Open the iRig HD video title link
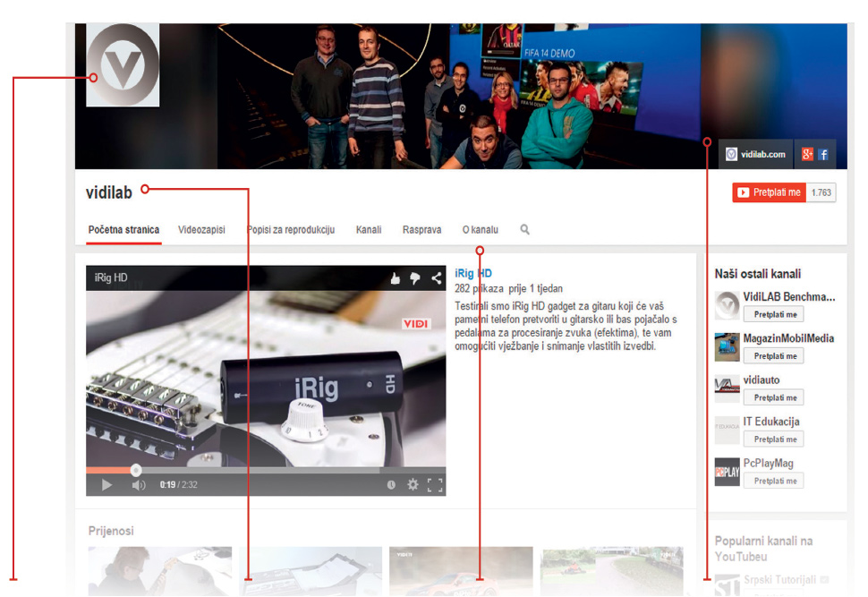The width and height of the screenshot is (868, 597). [x=473, y=273]
